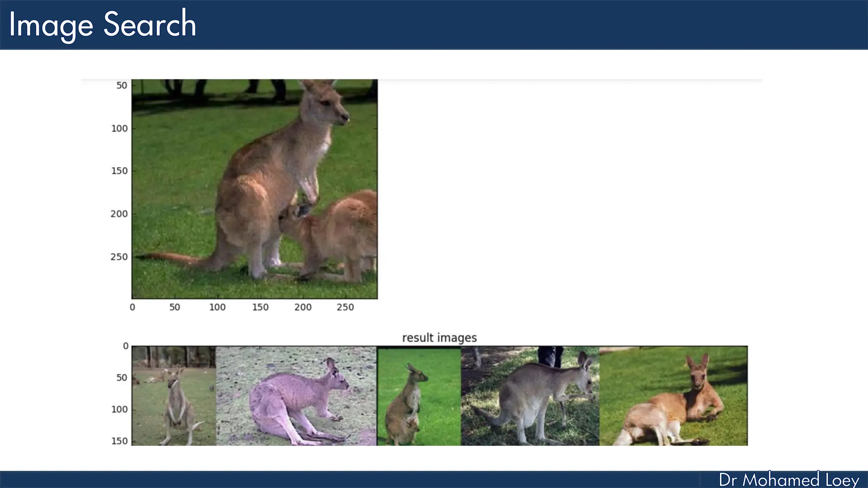868x488 pixels.
Task: Click the x-axis tick label 150 under query image
Action: click(x=260, y=307)
